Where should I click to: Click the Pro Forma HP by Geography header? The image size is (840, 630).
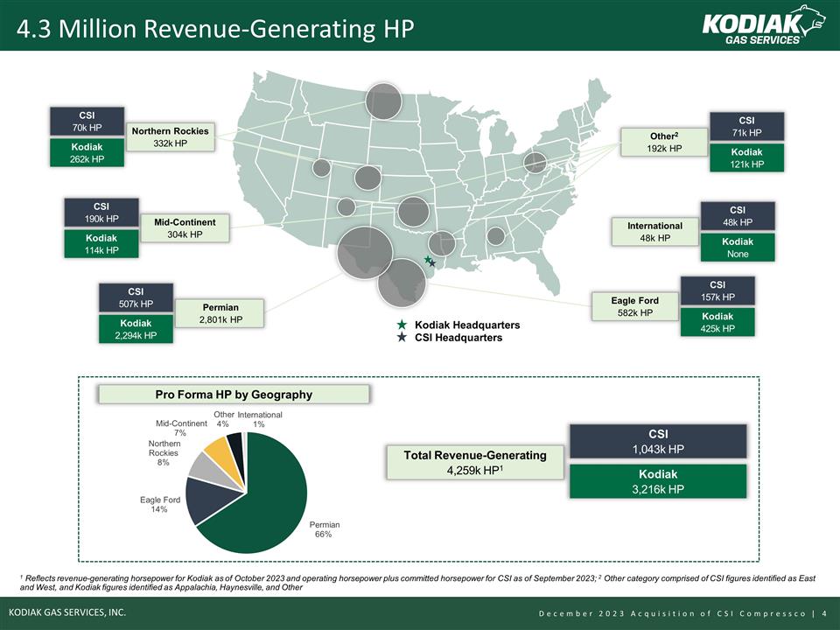coord(233,395)
